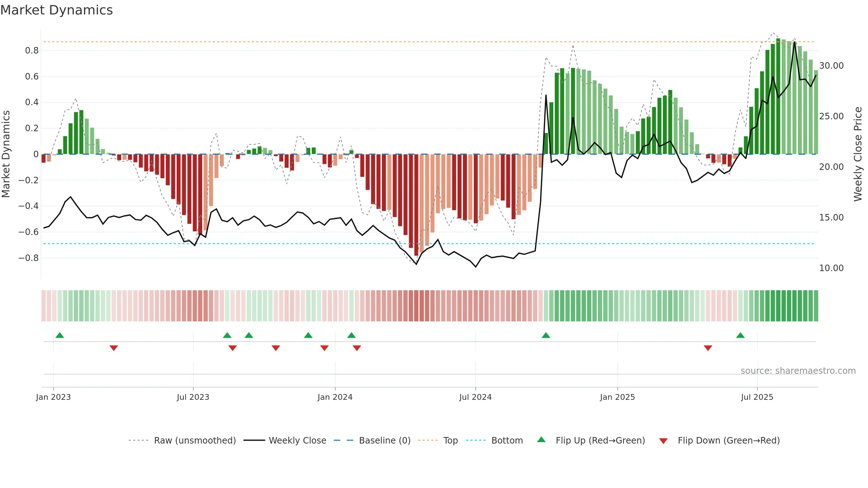This screenshot has width=868, height=488.
Task: Select the flip-up marker between Jul 2024 and Jan 2025
Action: (546, 335)
